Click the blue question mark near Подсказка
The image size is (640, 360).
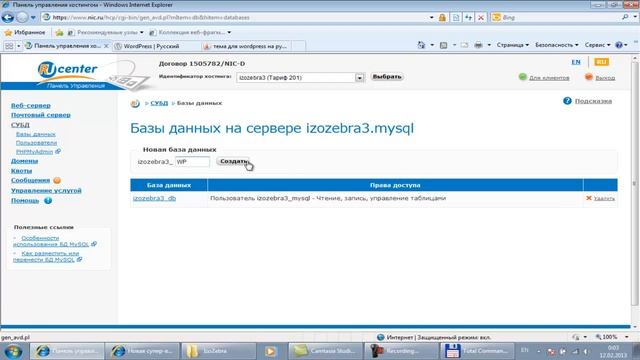567,101
